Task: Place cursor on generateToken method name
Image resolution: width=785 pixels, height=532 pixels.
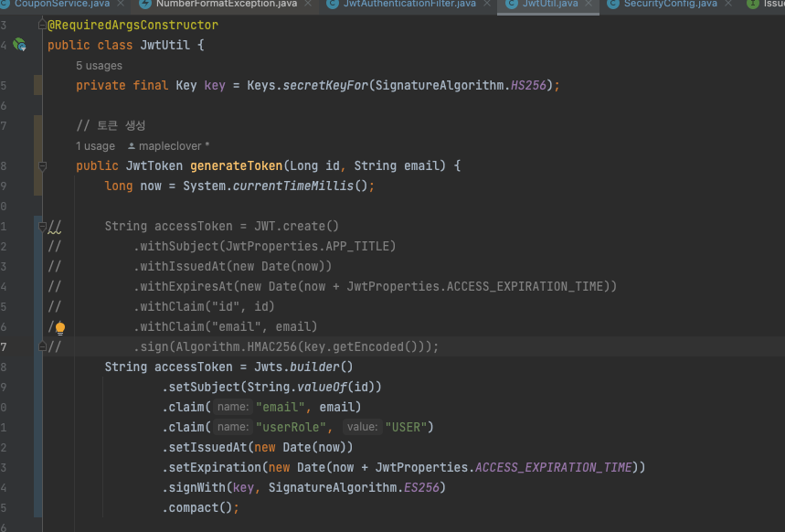Action: pos(237,165)
